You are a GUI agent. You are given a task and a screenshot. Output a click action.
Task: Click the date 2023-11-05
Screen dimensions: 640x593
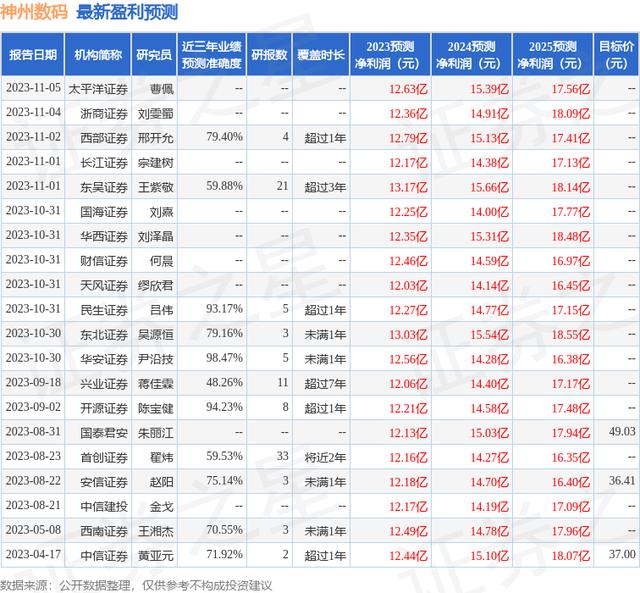point(33,88)
